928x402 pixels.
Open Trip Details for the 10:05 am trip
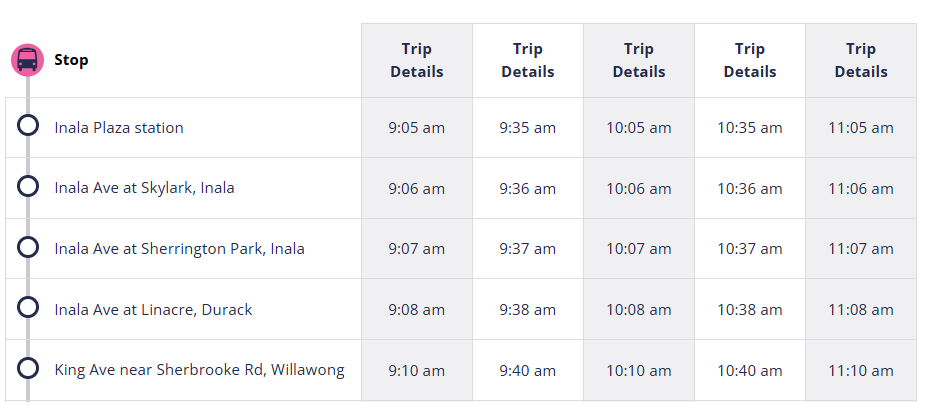tap(639, 60)
